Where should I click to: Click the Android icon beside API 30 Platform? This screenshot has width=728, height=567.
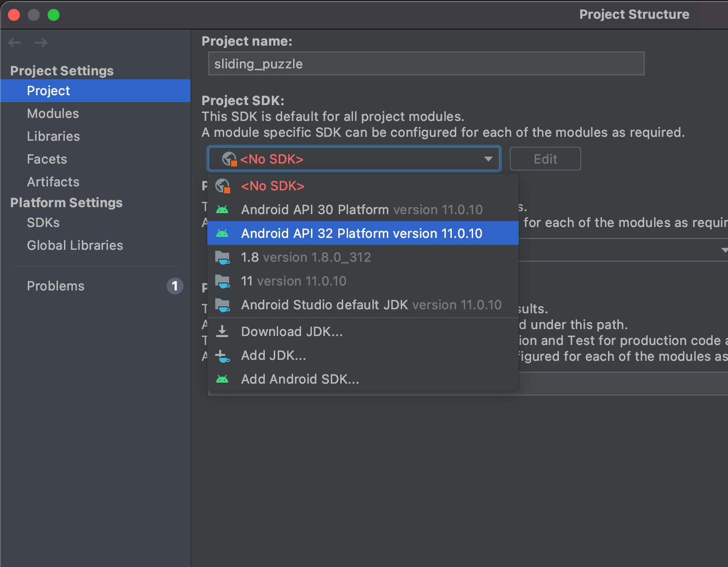[x=222, y=210]
